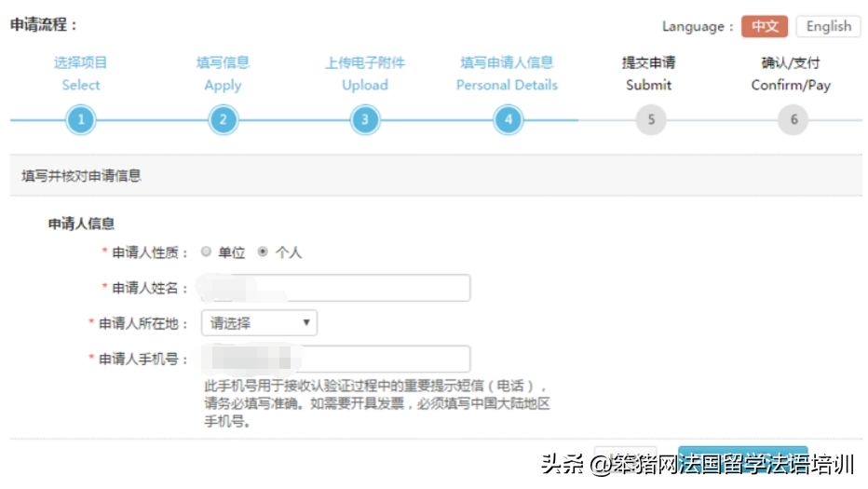
Task: Select the 单位 radio button
Action: coord(206,251)
